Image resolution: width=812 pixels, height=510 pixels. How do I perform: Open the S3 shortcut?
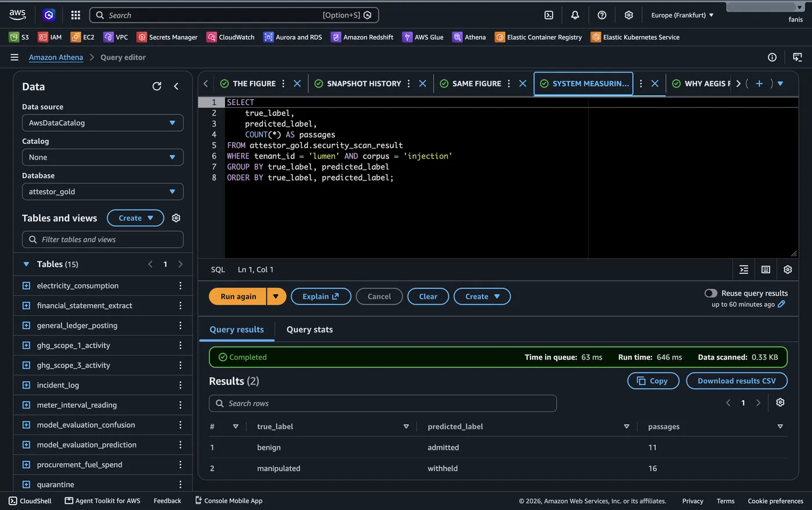coord(19,37)
